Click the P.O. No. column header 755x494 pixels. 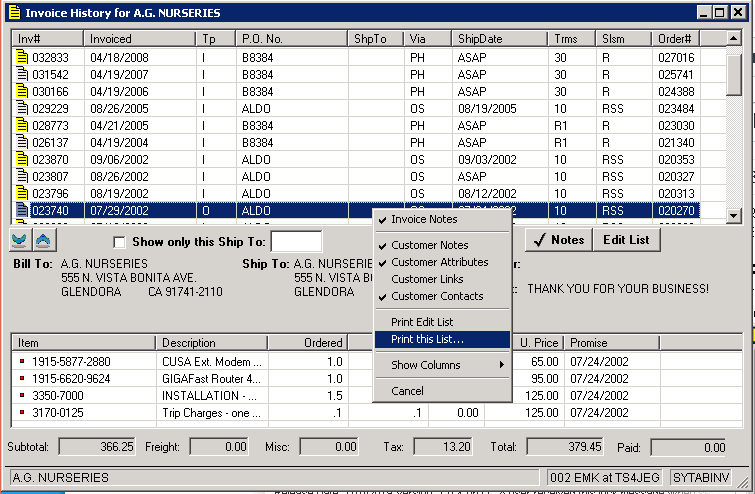291,39
